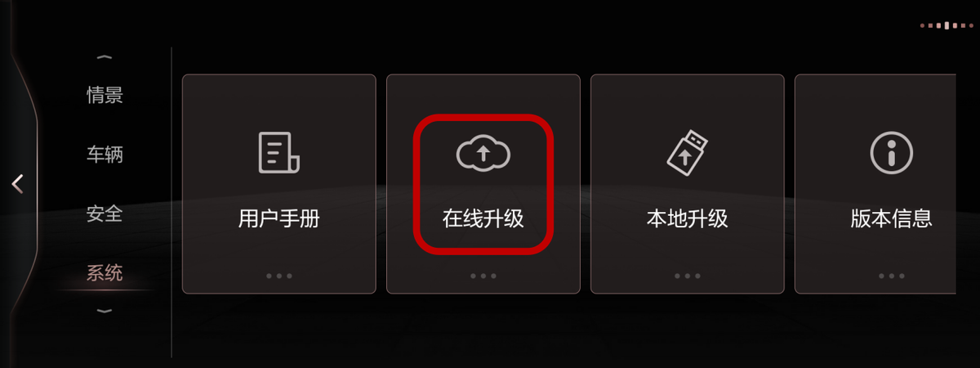This screenshot has width=980, height=368.
Task: Select the USB drive local upgrade icon
Action: click(687, 152)
